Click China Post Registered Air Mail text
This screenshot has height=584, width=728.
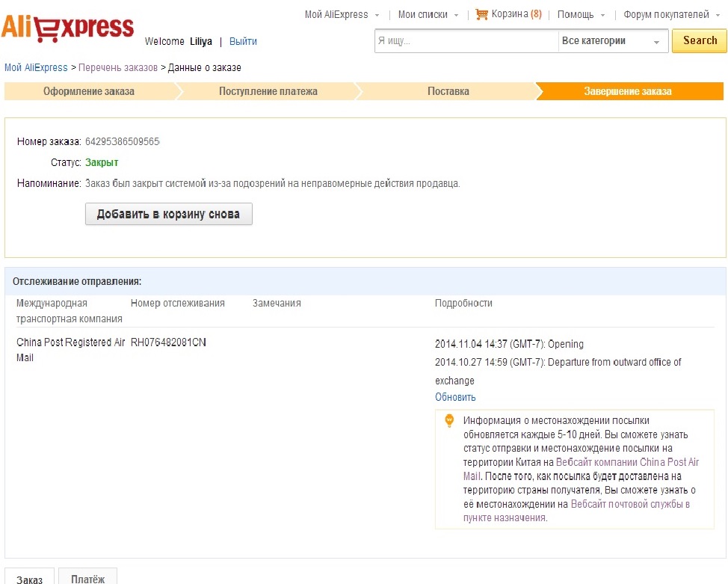70,350
